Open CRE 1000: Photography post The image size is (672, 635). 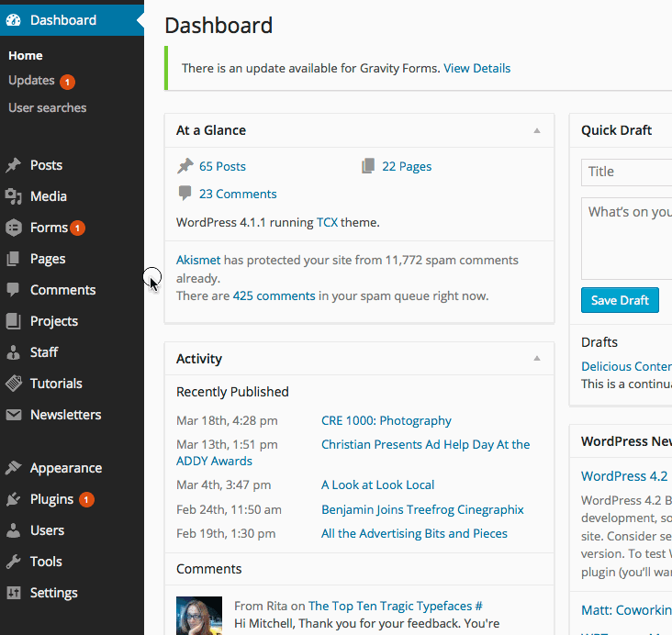coord(386,421)
